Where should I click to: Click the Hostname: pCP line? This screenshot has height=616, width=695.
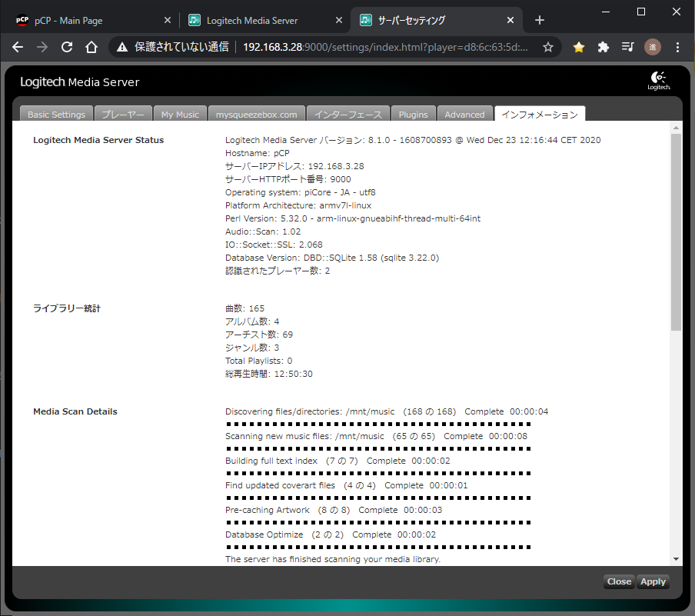tap(257, 153)
